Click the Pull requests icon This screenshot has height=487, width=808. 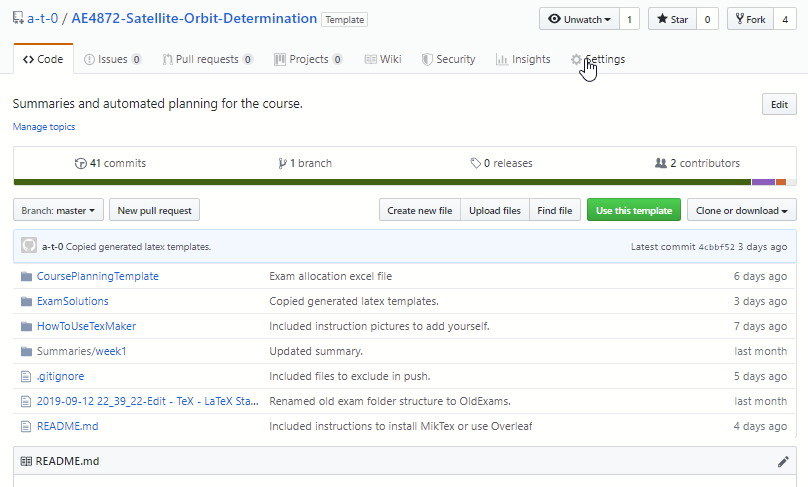click(167, 60)
